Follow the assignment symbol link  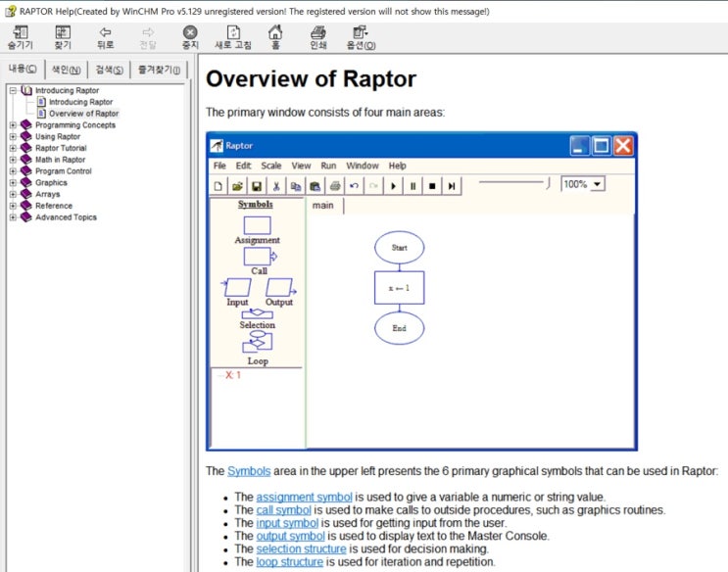pyautogui.click(x=304, y=497)
